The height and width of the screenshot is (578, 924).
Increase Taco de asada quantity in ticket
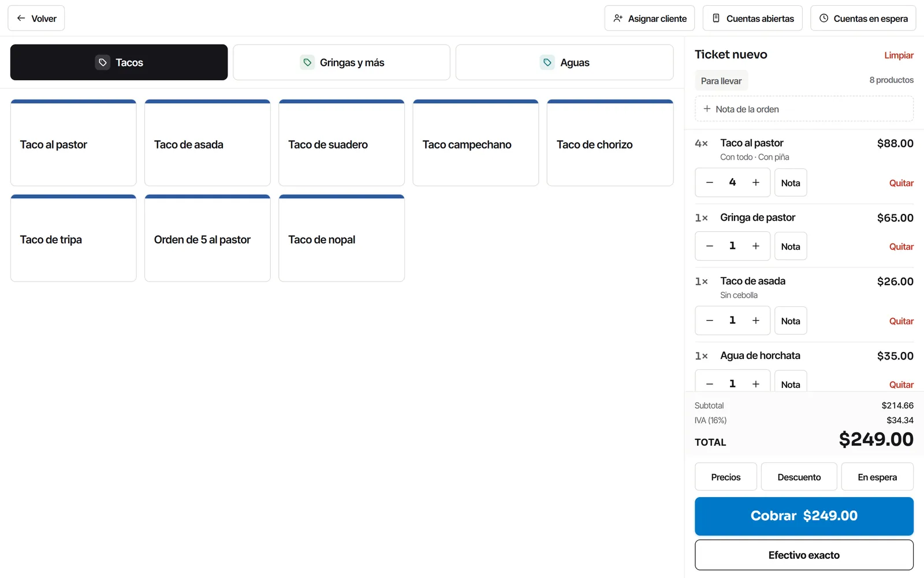755,320
